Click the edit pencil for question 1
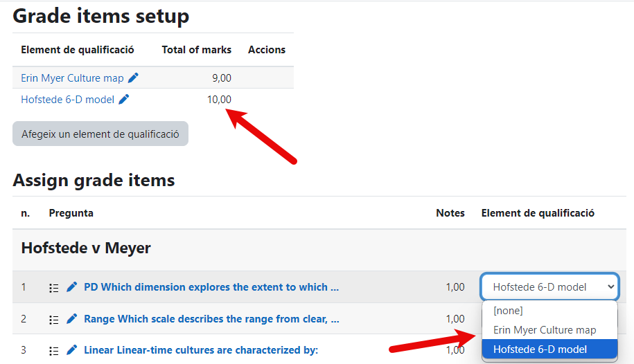Viewport: 634px width, 364px height. 72,287
